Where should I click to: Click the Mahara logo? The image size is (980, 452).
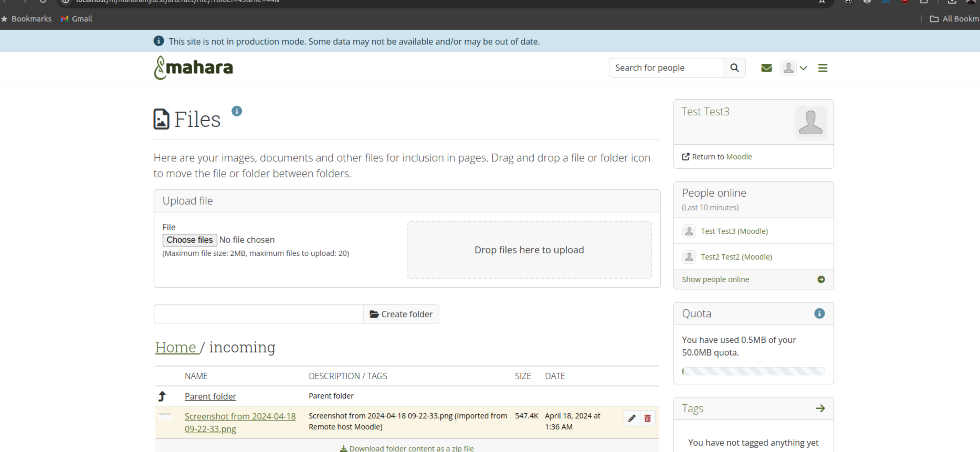coord(193,68)
